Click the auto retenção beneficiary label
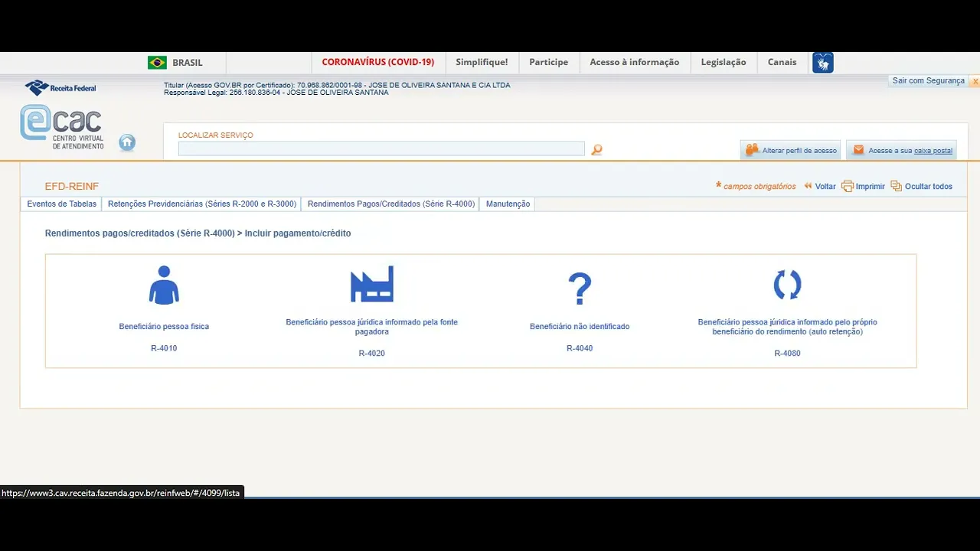Viewport: 980px width, 551px height. pos(787,327)
